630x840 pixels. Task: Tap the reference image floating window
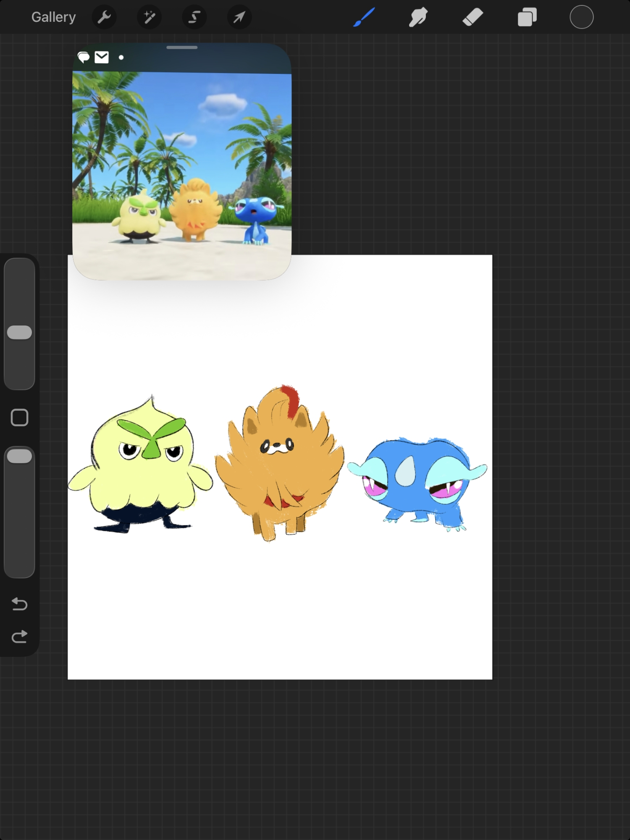click(182, 168)
